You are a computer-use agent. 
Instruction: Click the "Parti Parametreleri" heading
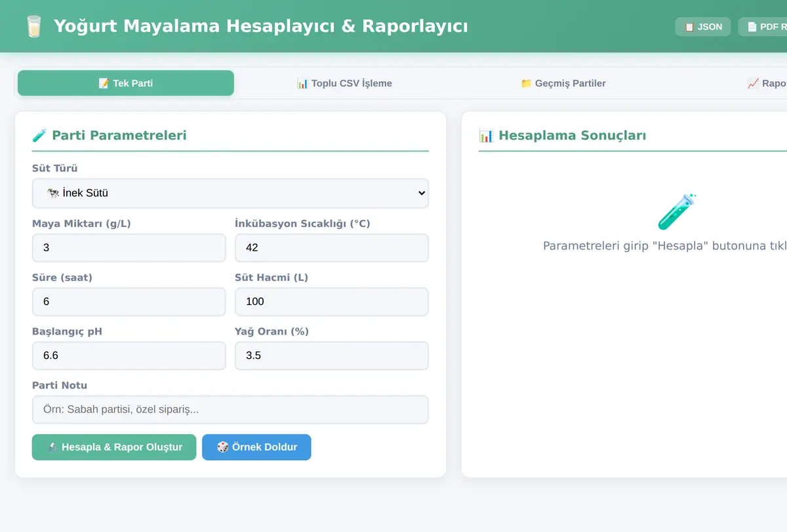pyautogui.click(x=119, y=136)
